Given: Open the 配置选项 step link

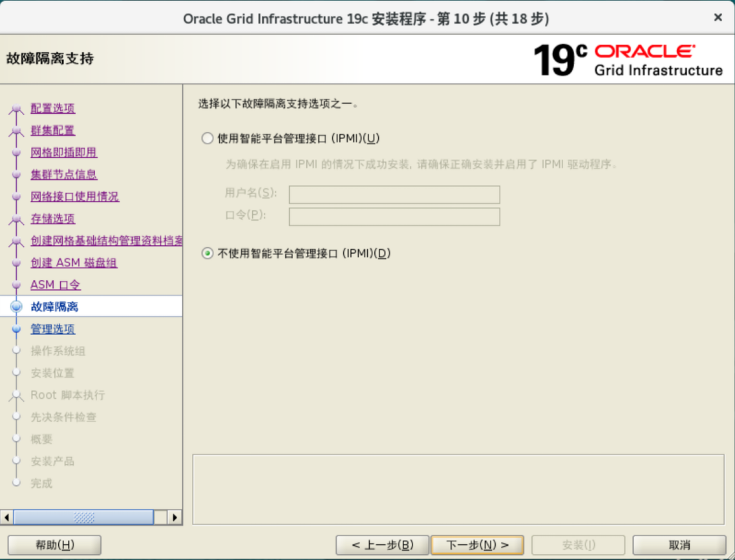Looking at the screenshot, I should click(x=52, y=108).
